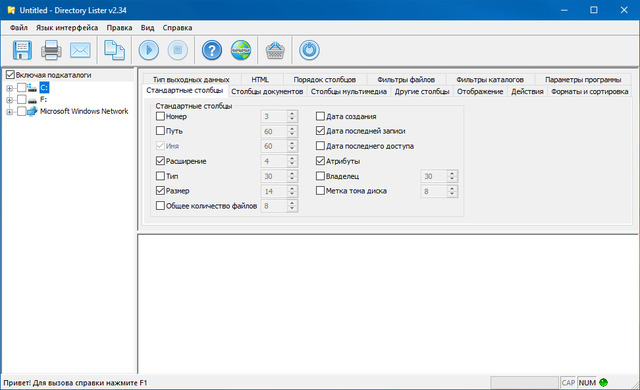Screen dimensions: 640x390
Task: Enable the Владелец checkbox
Action: [320, 176]
